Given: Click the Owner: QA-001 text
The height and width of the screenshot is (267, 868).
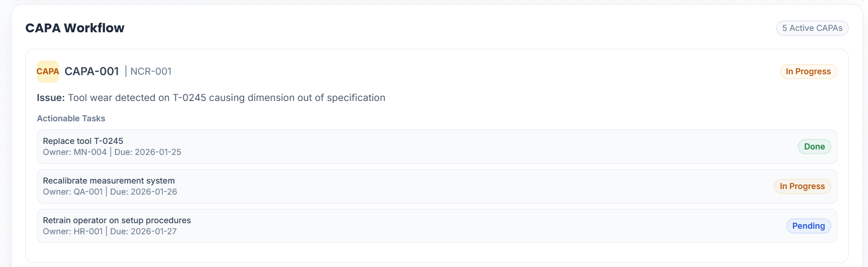Looking at the screenshot, I should click(73, 192).
